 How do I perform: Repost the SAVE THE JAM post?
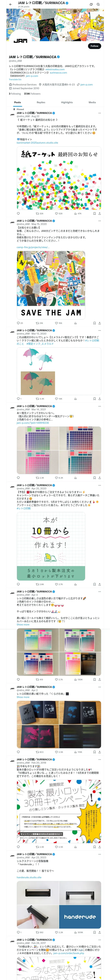pos(39,323)
